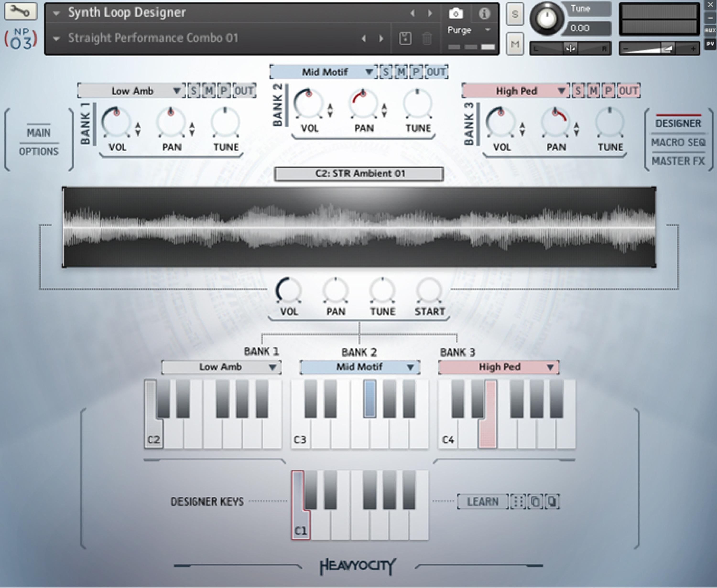Open the Low Amb dropdown in the top Bank 1 strip
717x588 pixels.
(131, 91)
